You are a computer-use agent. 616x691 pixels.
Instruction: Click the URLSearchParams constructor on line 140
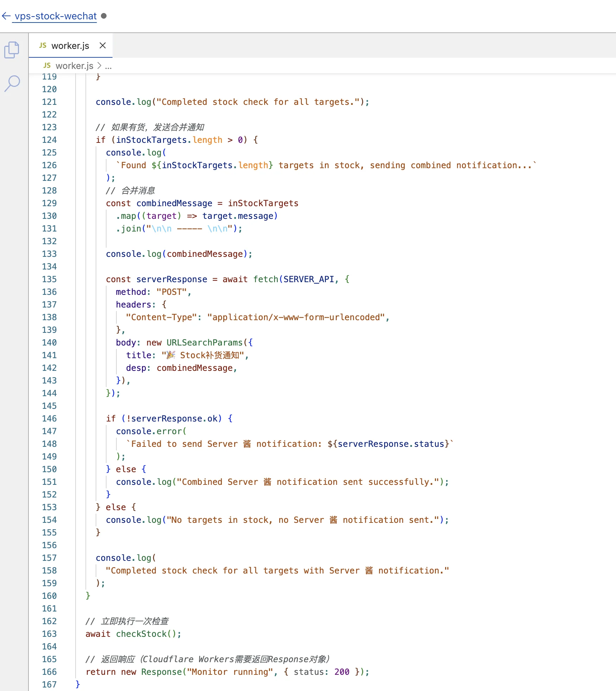click(204, 343)
